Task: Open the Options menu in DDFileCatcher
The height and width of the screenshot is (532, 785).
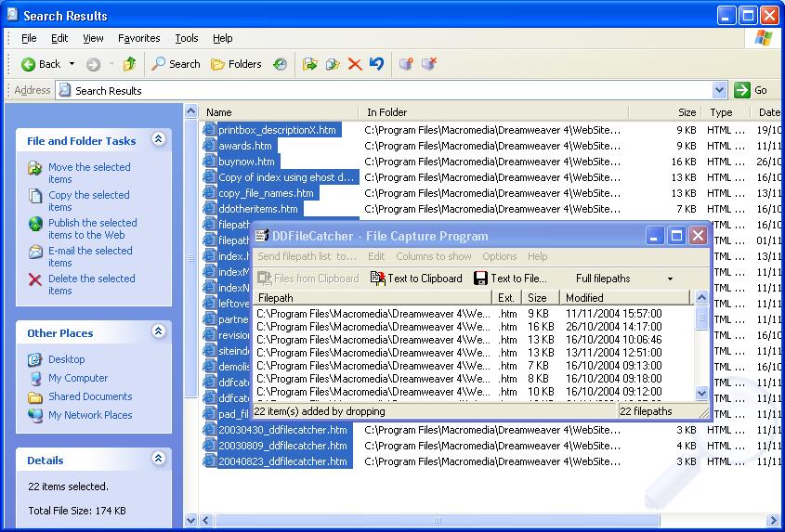Action: click(x=499, y=256)
